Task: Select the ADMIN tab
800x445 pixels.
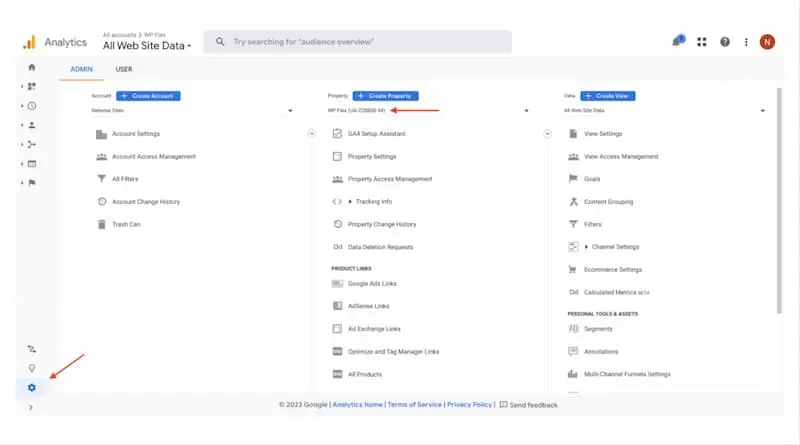Action: pyautogui.click(x=79, y=69)
